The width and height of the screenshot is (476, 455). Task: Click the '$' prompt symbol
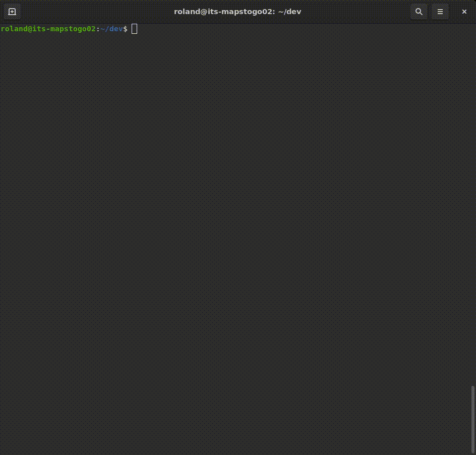click(x=126, y=29)
